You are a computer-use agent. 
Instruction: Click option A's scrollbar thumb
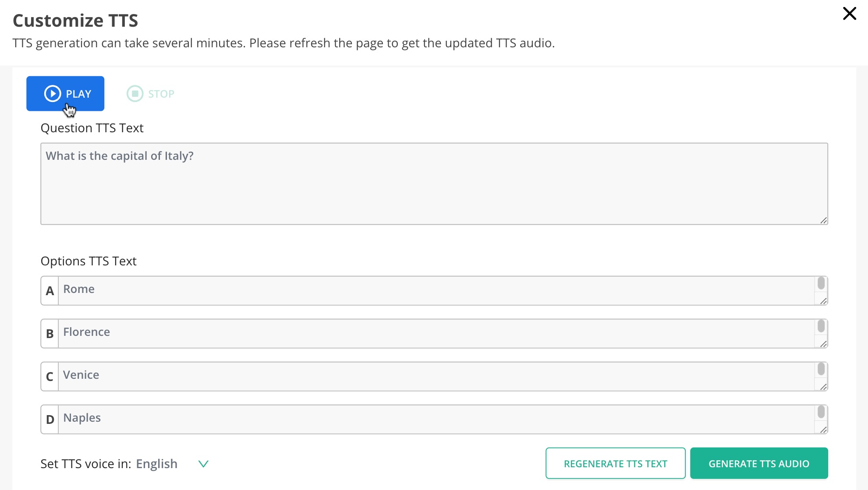821,283
